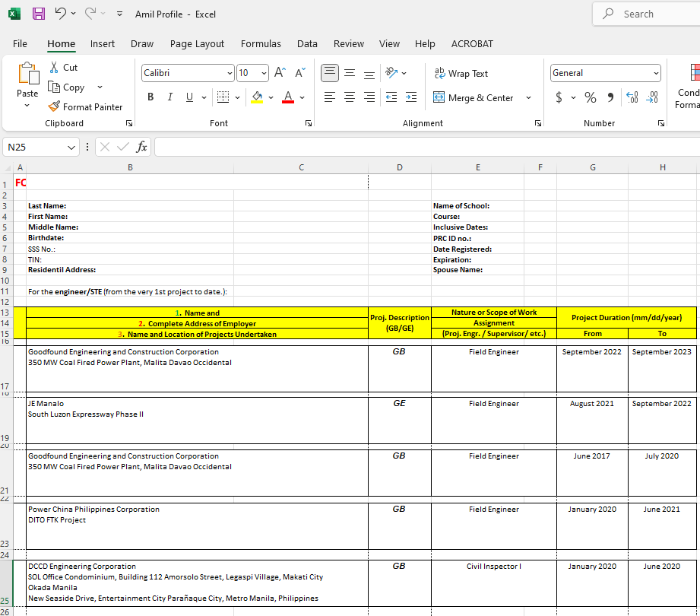Toggle Bold formatting
Image resolution: width=700 pixels, height=616 pixels.
click(150, 97)
